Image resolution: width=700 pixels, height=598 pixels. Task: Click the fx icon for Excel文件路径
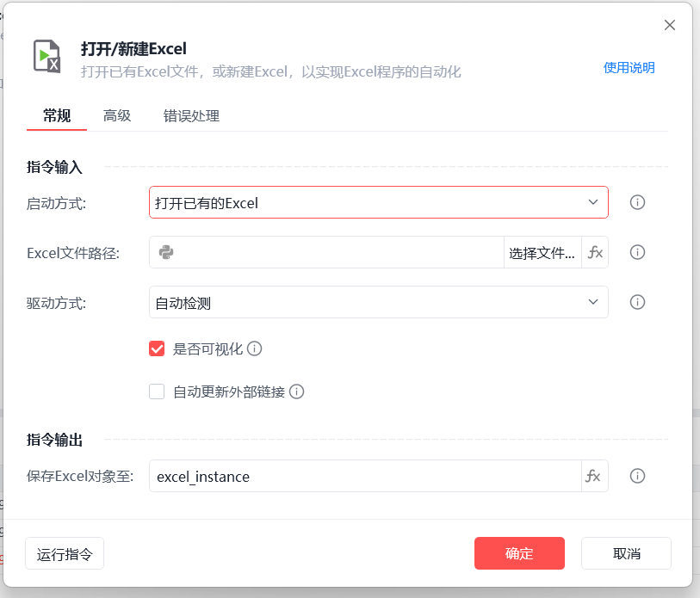tap(595, 253)
